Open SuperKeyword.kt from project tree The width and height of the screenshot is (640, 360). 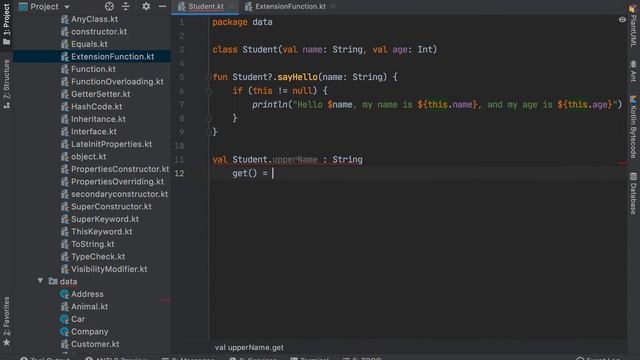tap(105, 219)
